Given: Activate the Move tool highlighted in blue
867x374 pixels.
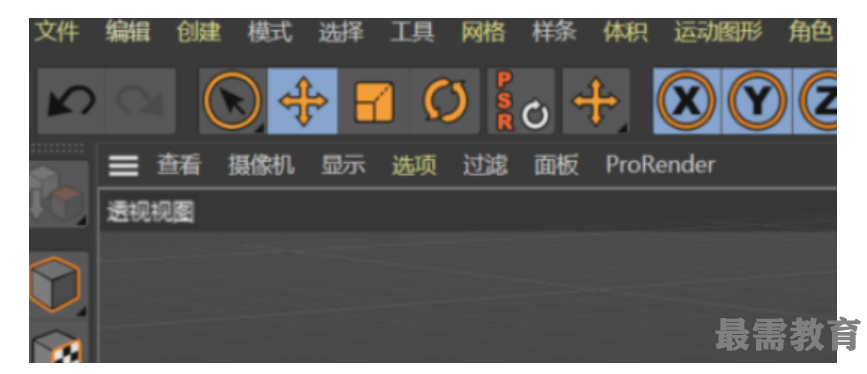Looking at the screenshot, I should 302,101.
